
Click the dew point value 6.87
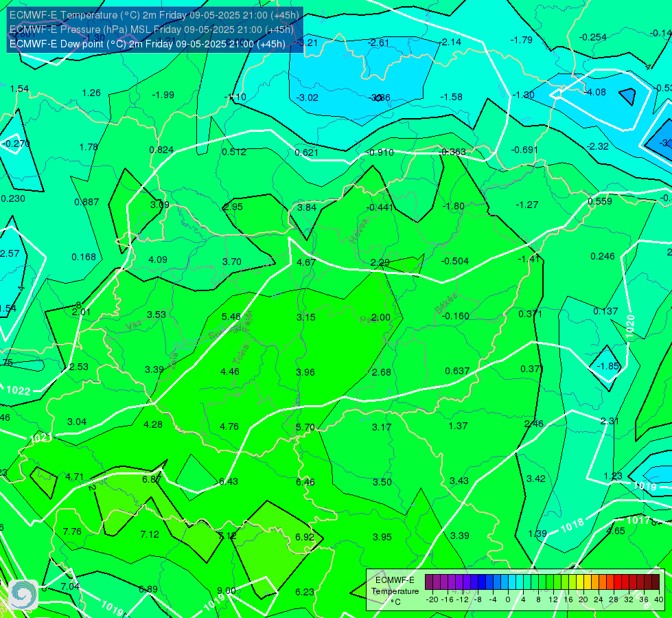pos(152,479)
